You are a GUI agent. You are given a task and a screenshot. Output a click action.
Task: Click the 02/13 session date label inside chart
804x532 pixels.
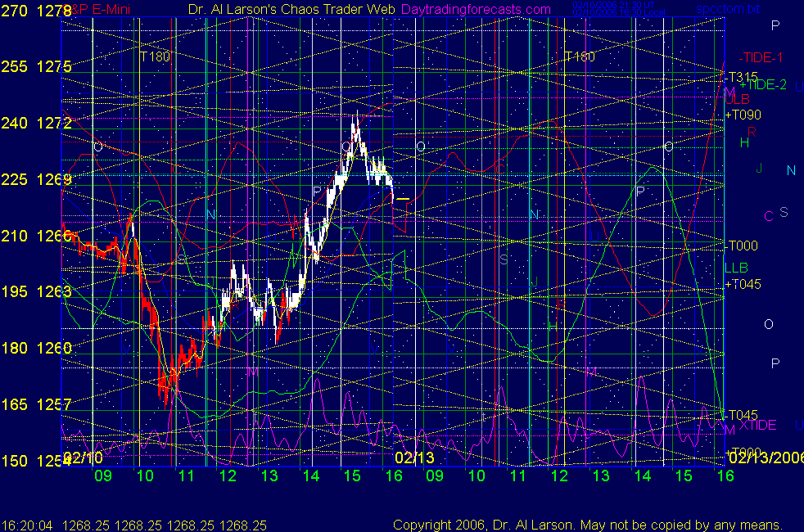pos(414,458)
